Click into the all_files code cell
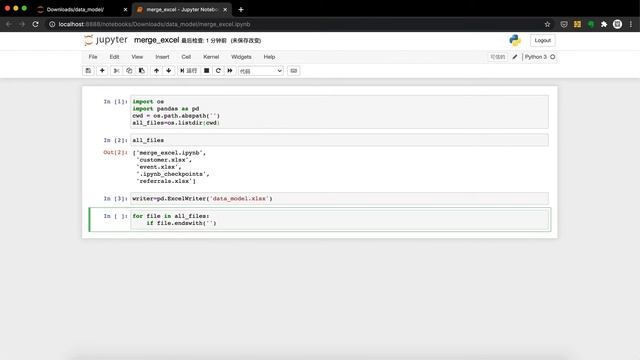This screenshot has width=640, height=360. point(339,140)
